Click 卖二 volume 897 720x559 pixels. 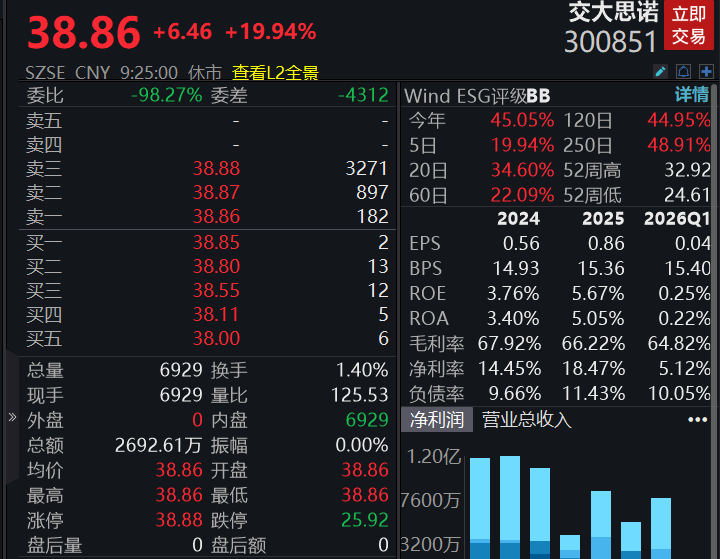[x=372, y=192]
